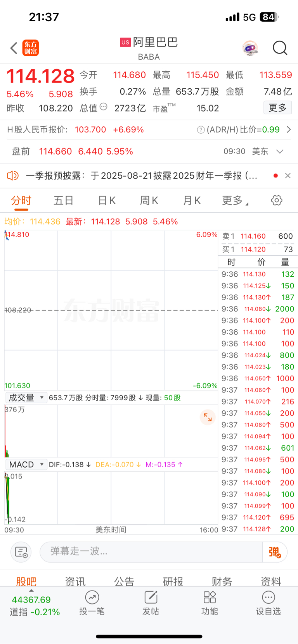Open the robot assistant avatar
Screen dimensions: 298x644
click(x=250, y=48)
